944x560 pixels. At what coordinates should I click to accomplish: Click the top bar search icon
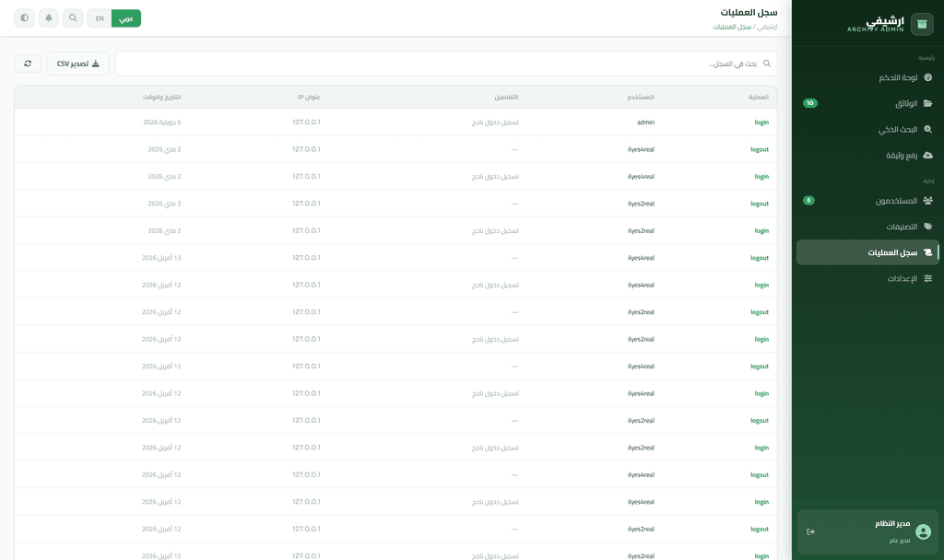[x=73, y=18]
